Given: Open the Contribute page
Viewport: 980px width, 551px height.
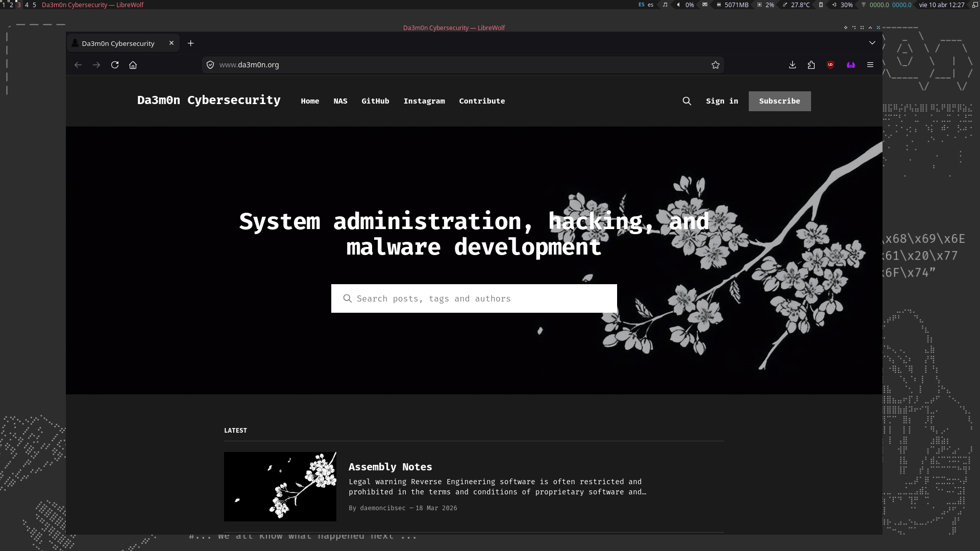Looking at the screenshot, I should [x=482, y=101].
